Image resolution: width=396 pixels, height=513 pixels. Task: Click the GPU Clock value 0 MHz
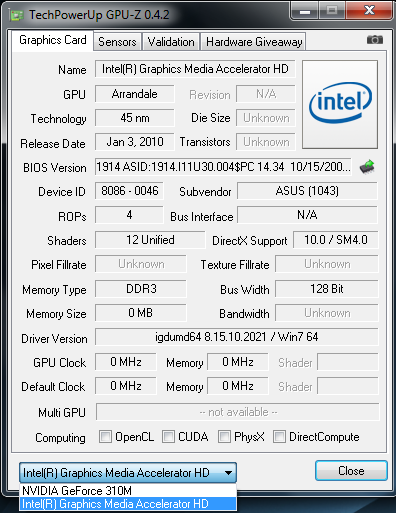pos(126,362)
